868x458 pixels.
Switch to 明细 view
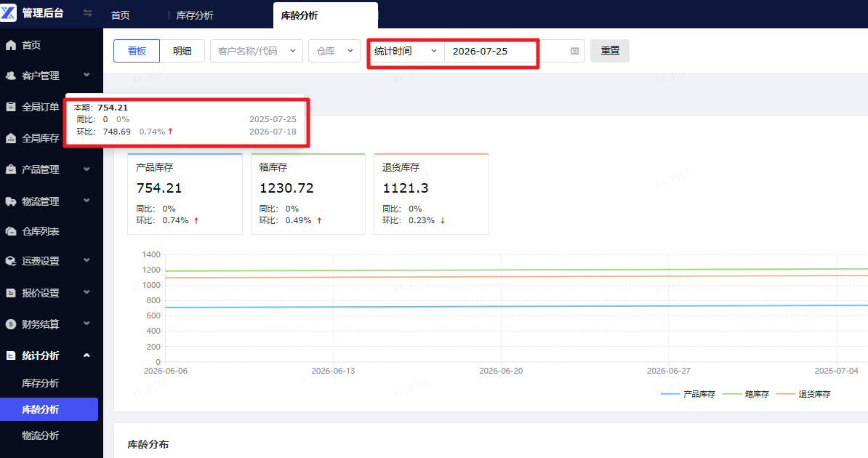[182, 51]
